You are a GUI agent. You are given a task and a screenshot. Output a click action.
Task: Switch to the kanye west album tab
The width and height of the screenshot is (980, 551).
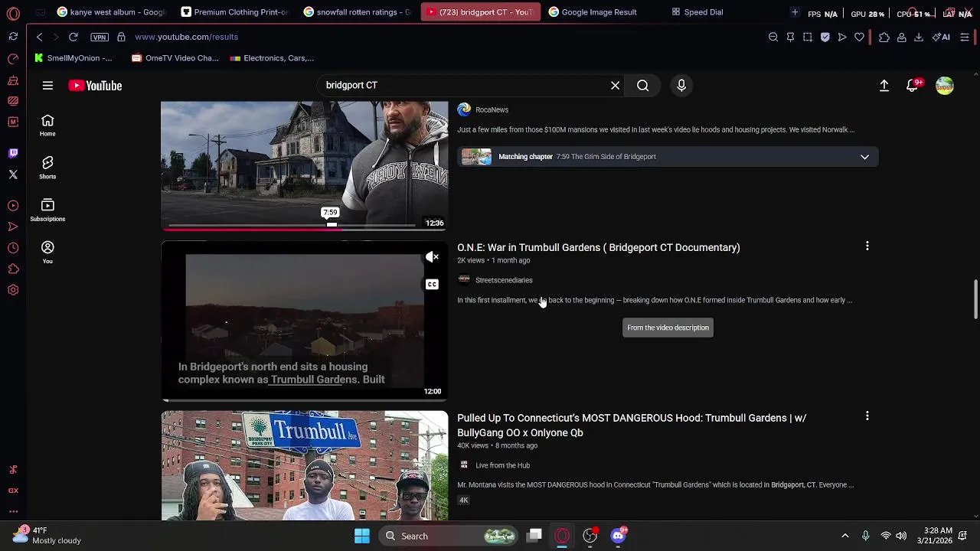pyautogui.click(x=112, y=12)
